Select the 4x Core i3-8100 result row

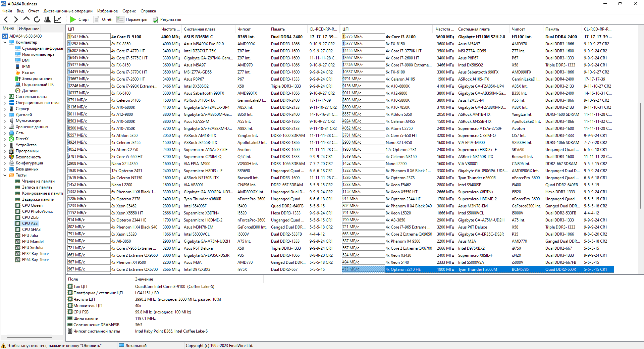478,37
